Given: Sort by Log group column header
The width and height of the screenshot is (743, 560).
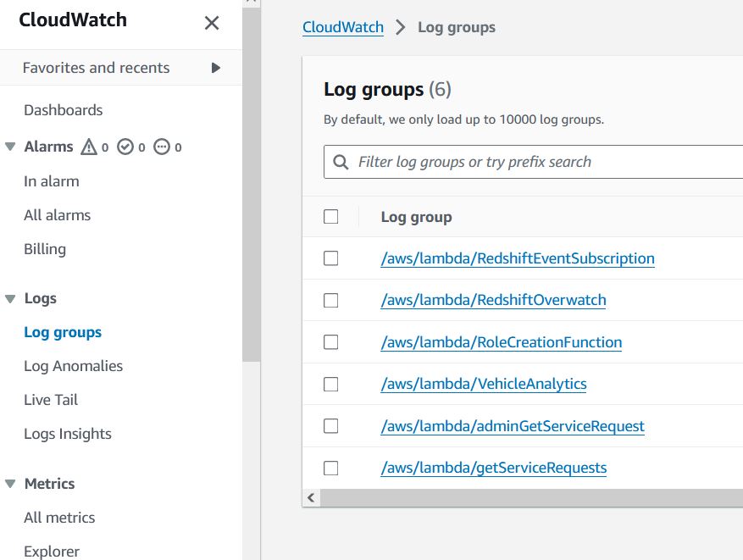Looking at the screenshot, I should click(416, 217).
